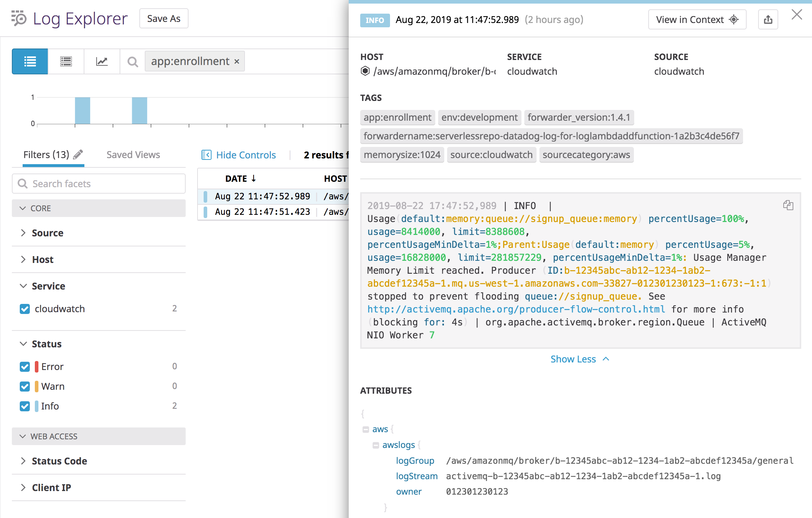The width and height of the screenshot is (812, 518).
Task: Open the log analytics graph view icon
Action: pos(102,61)
